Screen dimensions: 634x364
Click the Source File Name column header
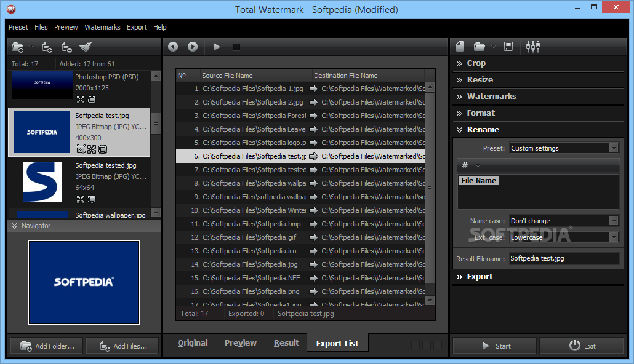[x=256, y=76]
